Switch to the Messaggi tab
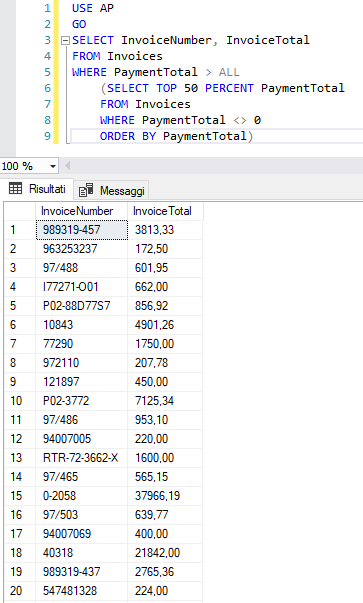 click(111, 190)
